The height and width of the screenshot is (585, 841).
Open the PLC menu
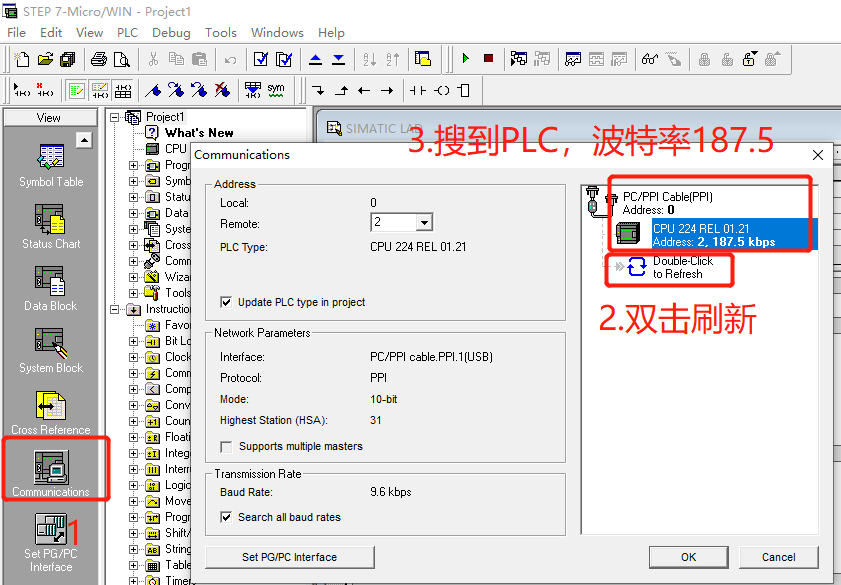pyautogui.click(x=128, y=33)
